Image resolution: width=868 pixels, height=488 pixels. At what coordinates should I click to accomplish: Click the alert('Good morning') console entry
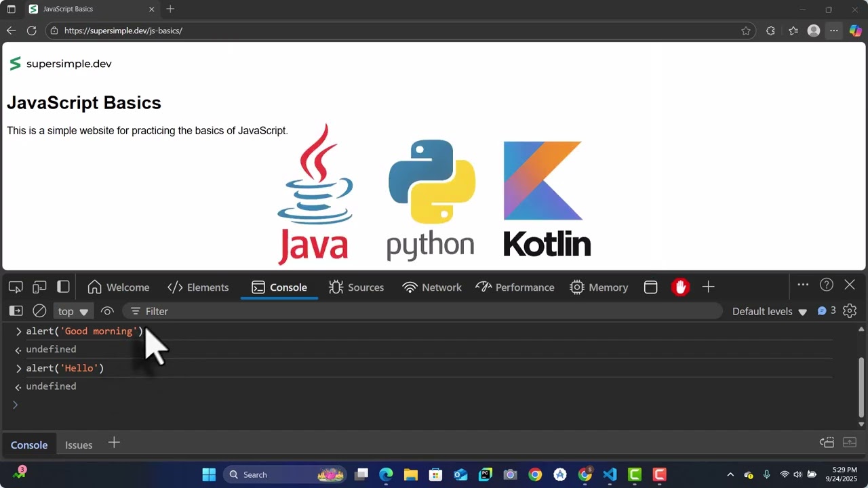coord(85,331)
